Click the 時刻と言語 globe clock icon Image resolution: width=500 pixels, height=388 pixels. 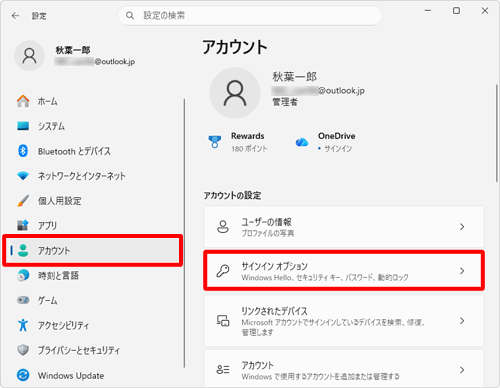(x=23, y=275)
